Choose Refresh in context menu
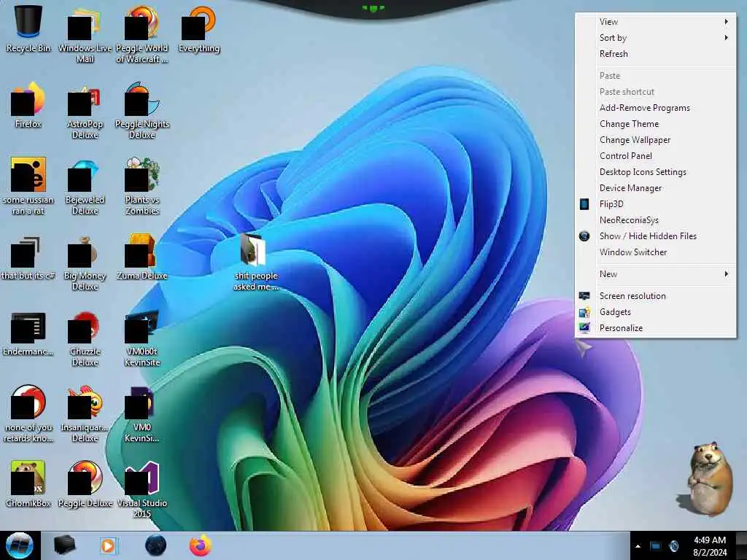 click(x=656, y=54)
